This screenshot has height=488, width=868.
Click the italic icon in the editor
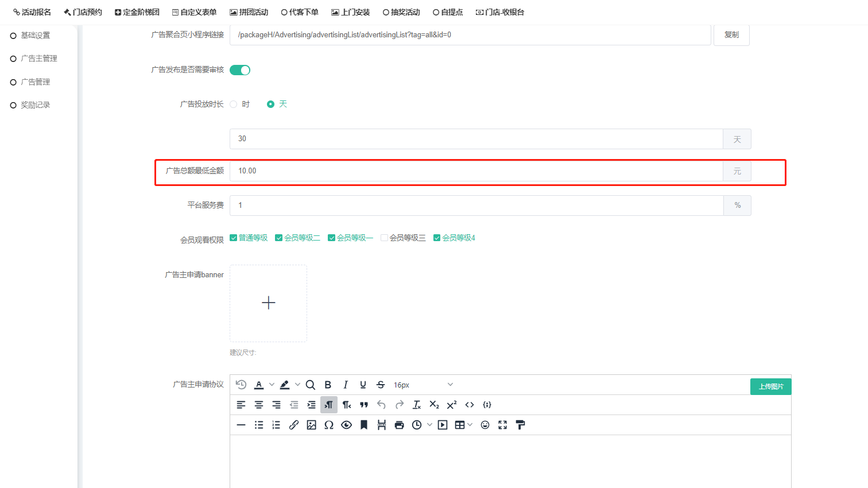click(x=346, y=385)
